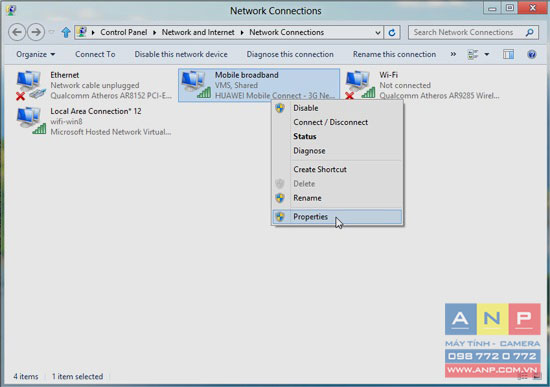Click the search magnifier icon
This screenshot has height=387, width=550.
point(530,32)
